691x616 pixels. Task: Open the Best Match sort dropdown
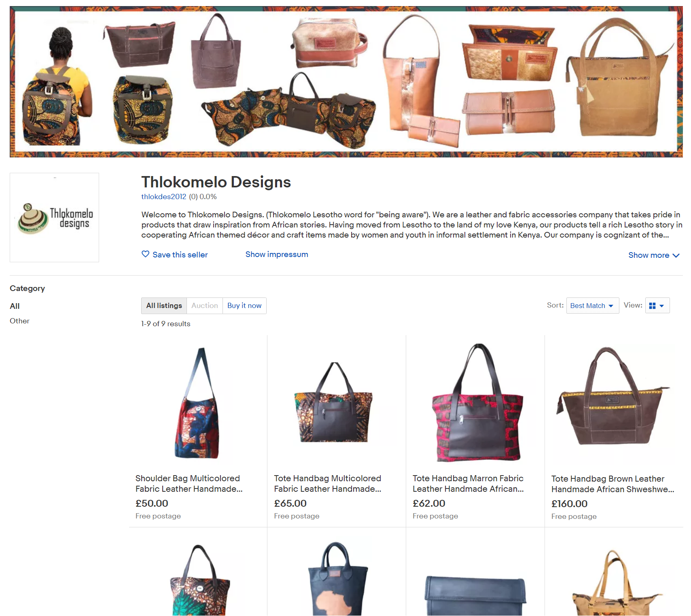[592, 306]
